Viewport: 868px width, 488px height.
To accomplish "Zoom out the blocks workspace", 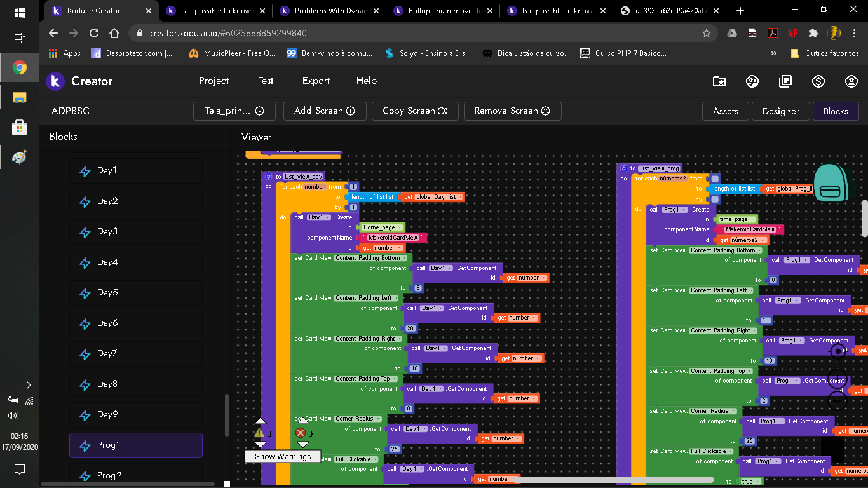I will 838,401.
